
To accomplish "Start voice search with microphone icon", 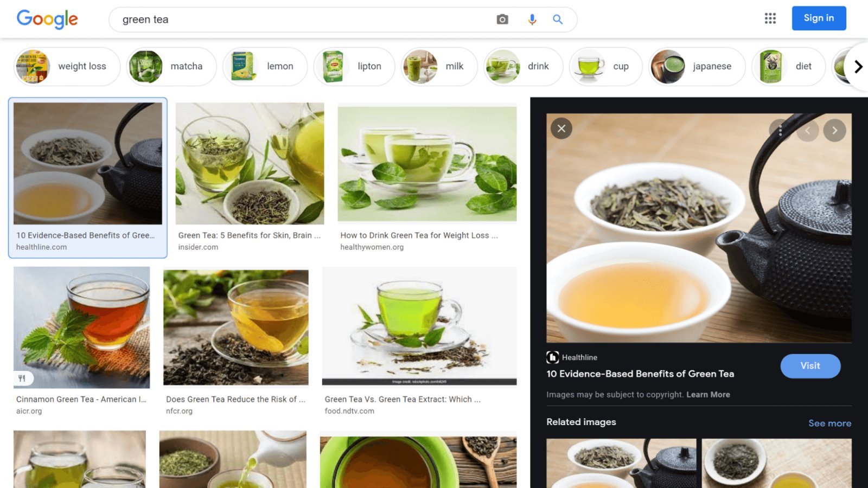I will coord(532,20).
